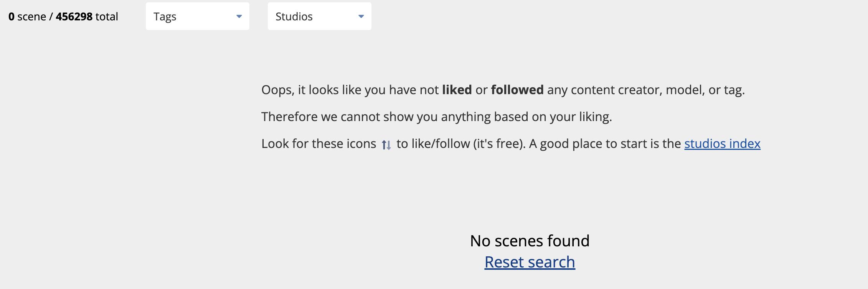Click the "Therefore we cannot show" sentence
This screenshot has height=289, width=868.
437,116
